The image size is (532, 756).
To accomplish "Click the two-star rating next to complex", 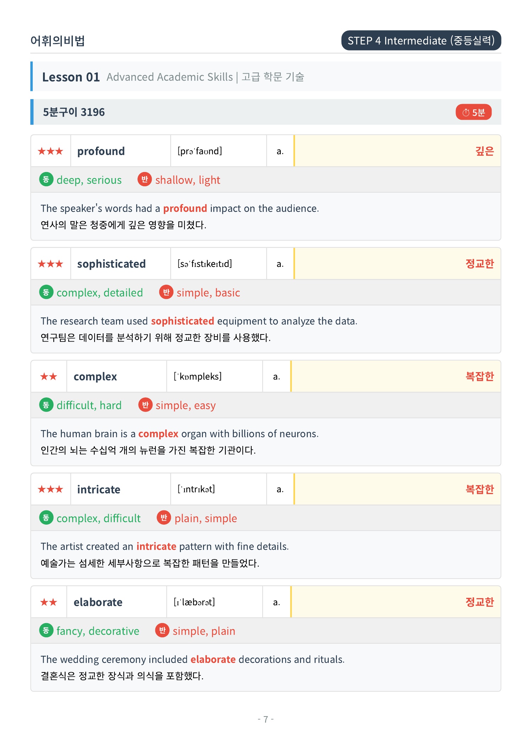I will tap(49, 376).
